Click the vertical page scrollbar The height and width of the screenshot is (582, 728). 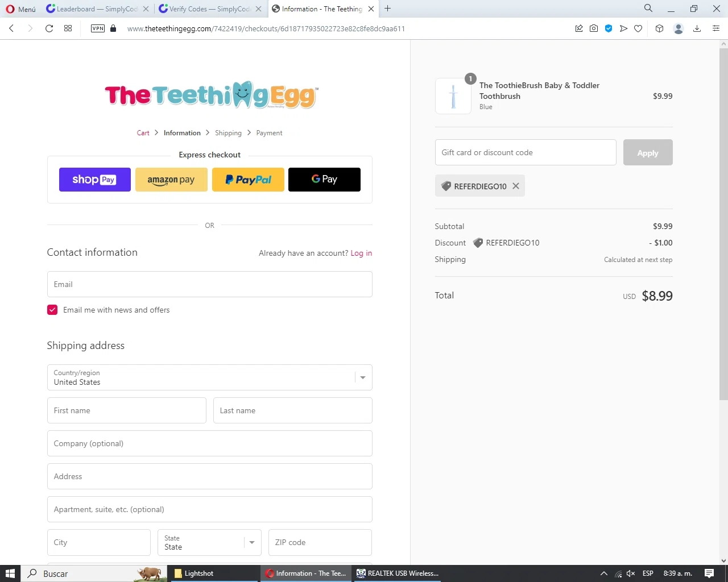pos(723,223)
